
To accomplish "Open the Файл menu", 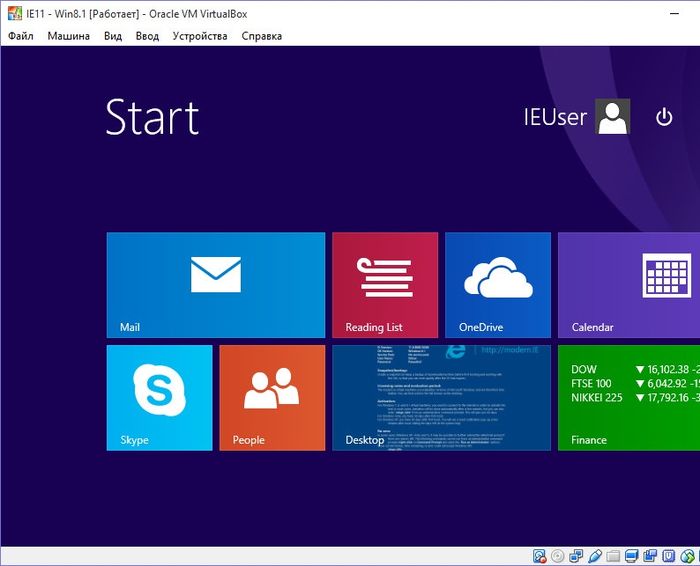I will [x=21, y=36].
